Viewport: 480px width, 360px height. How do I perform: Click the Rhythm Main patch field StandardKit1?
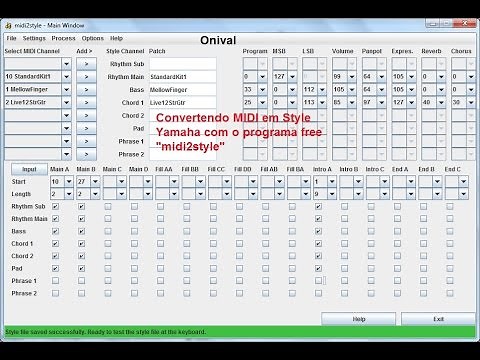coord(183,77)
